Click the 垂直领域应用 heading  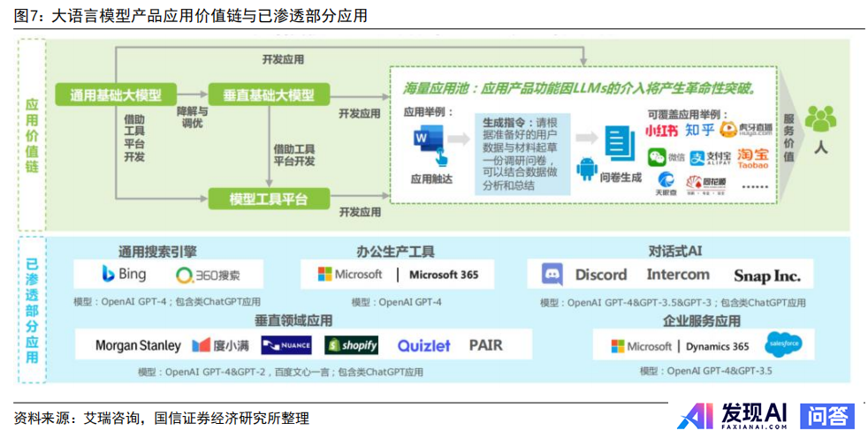pos(293,321)
